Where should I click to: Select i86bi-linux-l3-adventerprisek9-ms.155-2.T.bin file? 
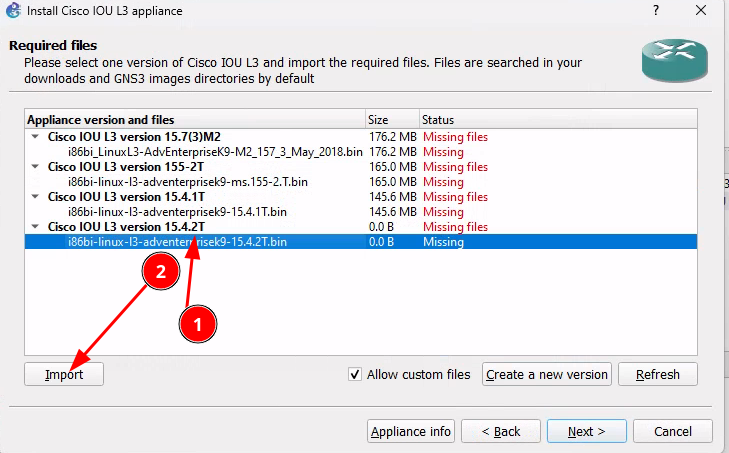(189, 182)
